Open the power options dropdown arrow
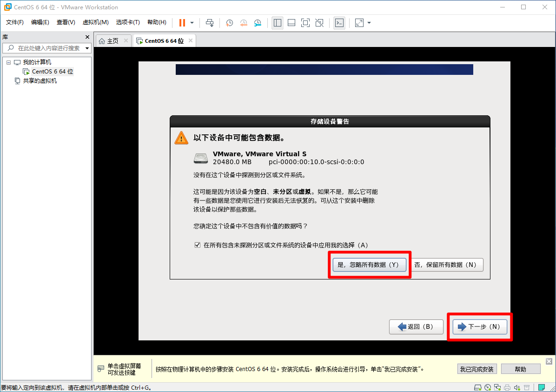Viewport: 556px width, 392px height. pos(192,23)
